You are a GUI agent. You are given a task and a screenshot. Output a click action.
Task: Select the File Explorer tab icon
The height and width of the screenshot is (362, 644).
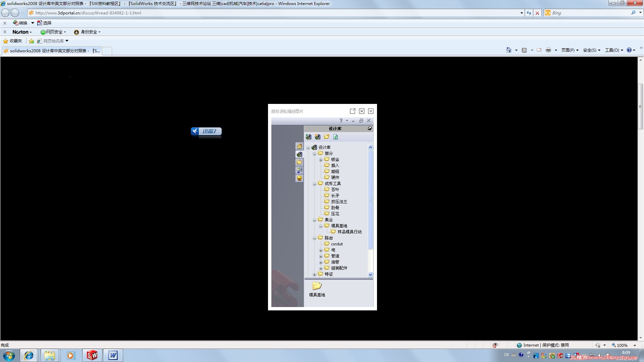299,162
